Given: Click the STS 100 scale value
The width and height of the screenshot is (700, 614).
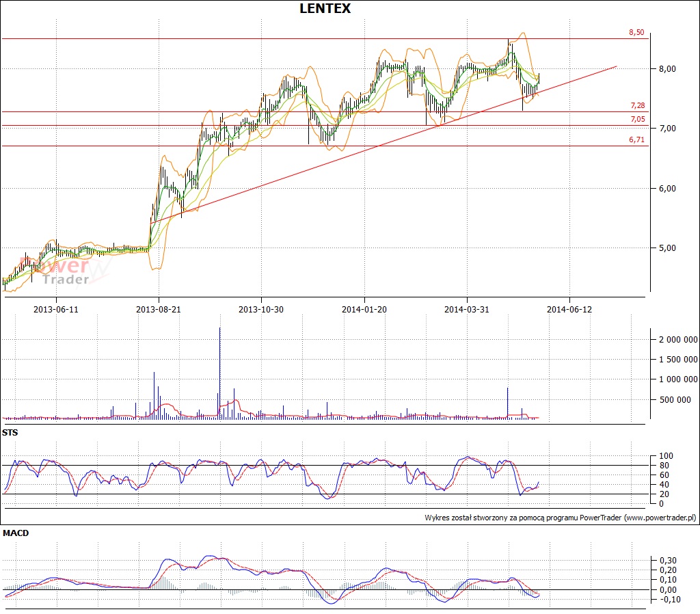Looking at the screenshot, I should 666,456.
